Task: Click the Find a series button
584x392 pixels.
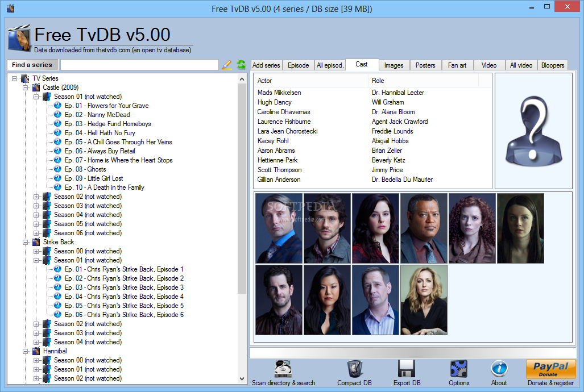Action: 32,65
